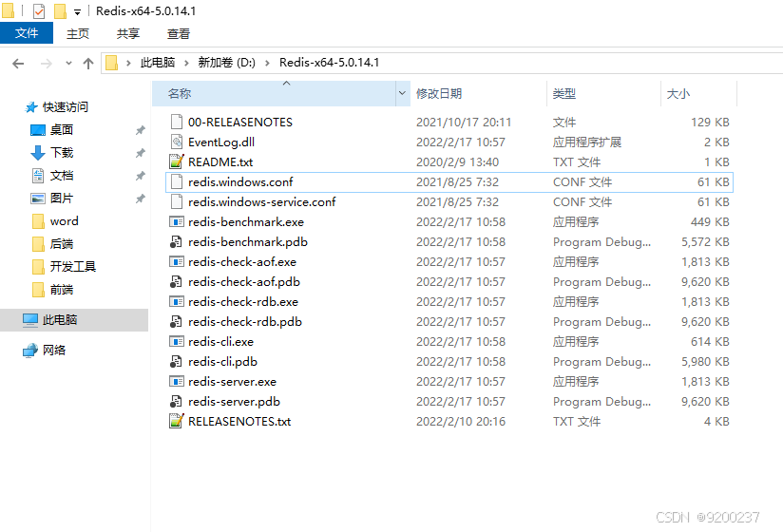Open 文档 in the quick access list

(62, 175)
